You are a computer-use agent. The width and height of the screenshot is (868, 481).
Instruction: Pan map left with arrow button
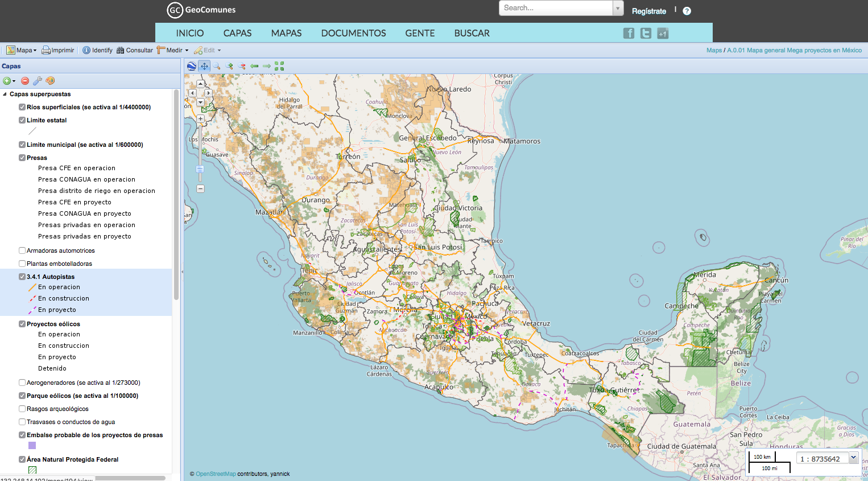tap(192, 93)
